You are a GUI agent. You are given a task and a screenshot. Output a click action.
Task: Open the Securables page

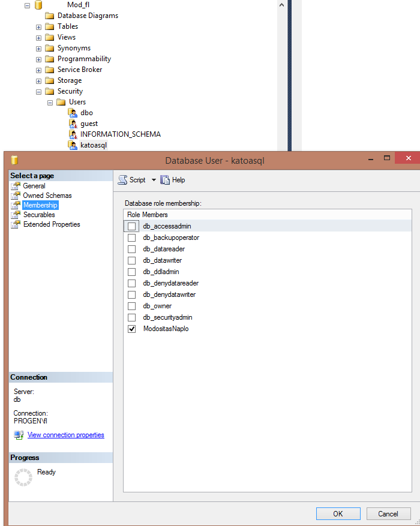click(x=39, y=215)
